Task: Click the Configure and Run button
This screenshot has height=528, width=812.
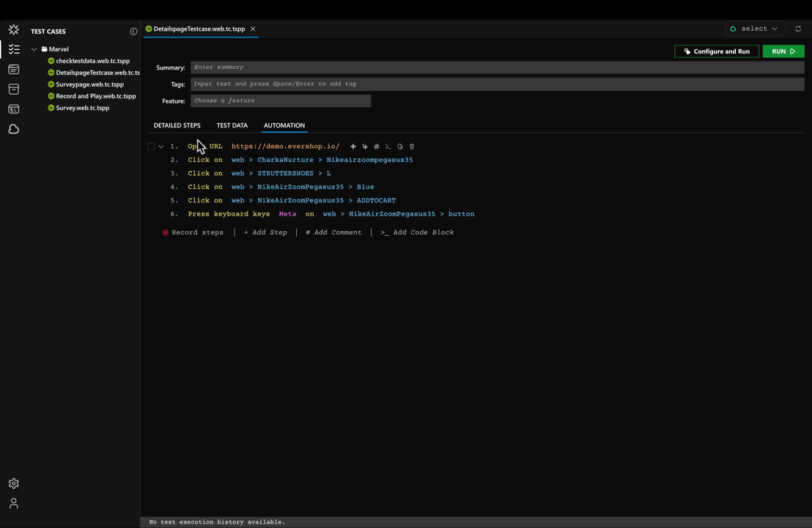Action: (x=717, y=51)
